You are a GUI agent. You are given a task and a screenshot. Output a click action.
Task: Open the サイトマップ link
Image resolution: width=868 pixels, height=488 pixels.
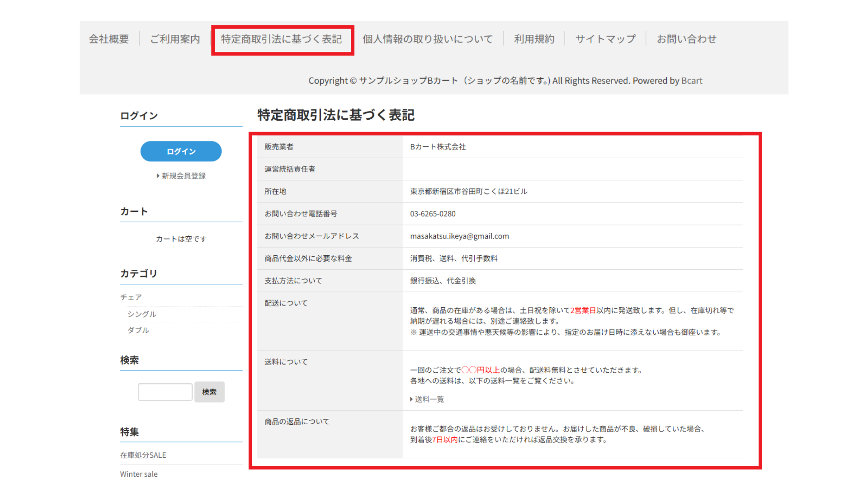point(605,39)
